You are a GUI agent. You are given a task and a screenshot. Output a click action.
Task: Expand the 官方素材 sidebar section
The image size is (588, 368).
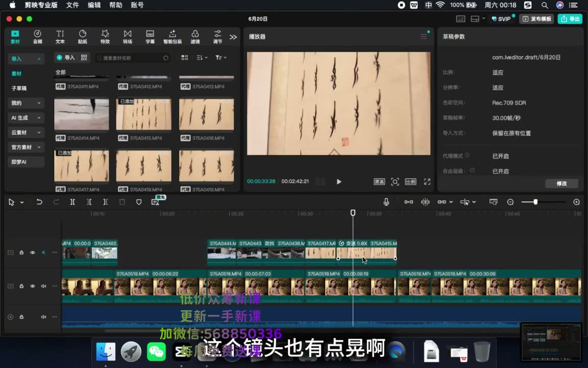pos(26,147)
